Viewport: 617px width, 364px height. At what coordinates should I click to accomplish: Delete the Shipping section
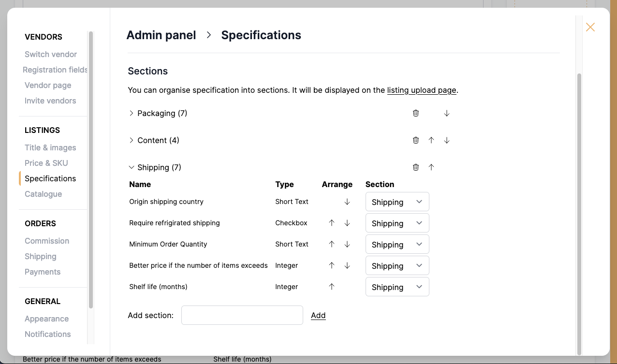click(x=416, y=167)
